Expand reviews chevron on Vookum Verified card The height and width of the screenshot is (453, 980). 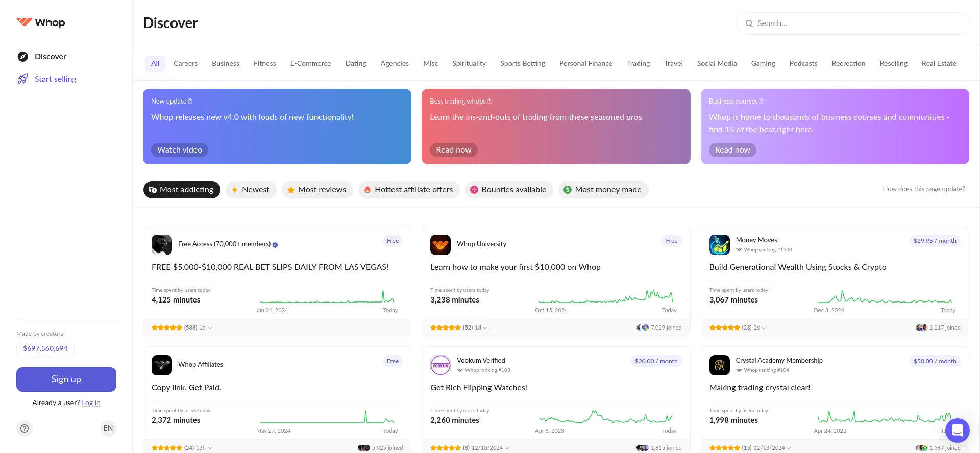507,448
